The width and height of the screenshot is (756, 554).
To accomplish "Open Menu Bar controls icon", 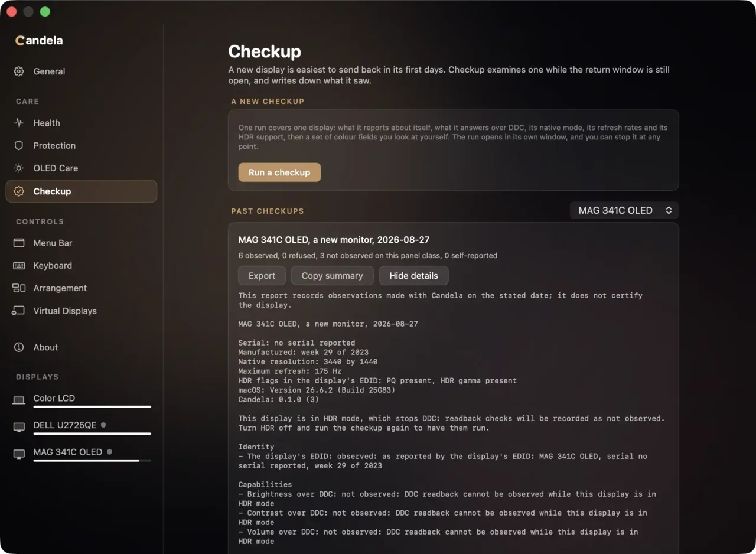I will coord(19,243).
